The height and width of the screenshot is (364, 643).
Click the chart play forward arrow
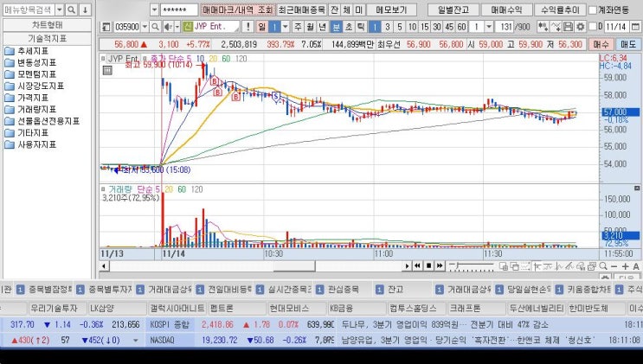click(407, 266)
